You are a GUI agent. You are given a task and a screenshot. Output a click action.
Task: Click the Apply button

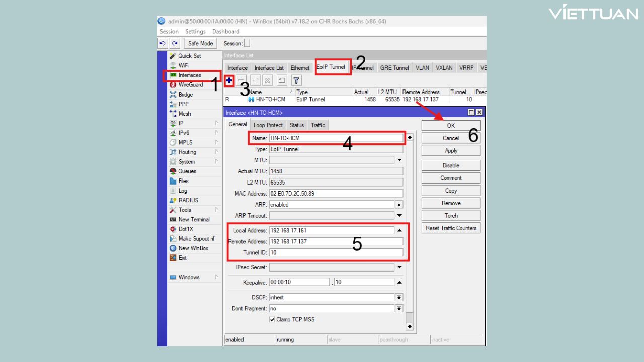click(x=451, y=151)
